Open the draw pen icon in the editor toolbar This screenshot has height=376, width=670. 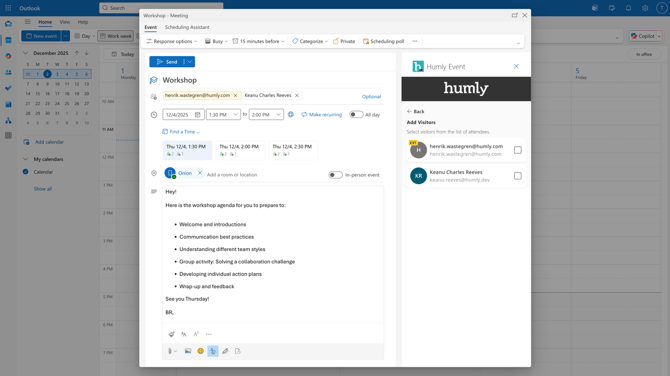click(225, 351)
